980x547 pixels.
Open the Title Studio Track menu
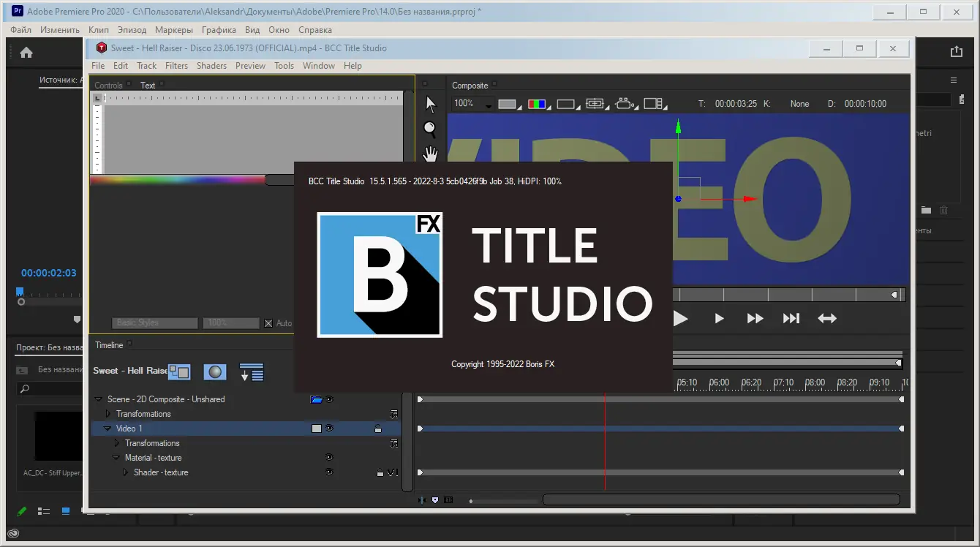pyautogui.click(x=147, y=66)
